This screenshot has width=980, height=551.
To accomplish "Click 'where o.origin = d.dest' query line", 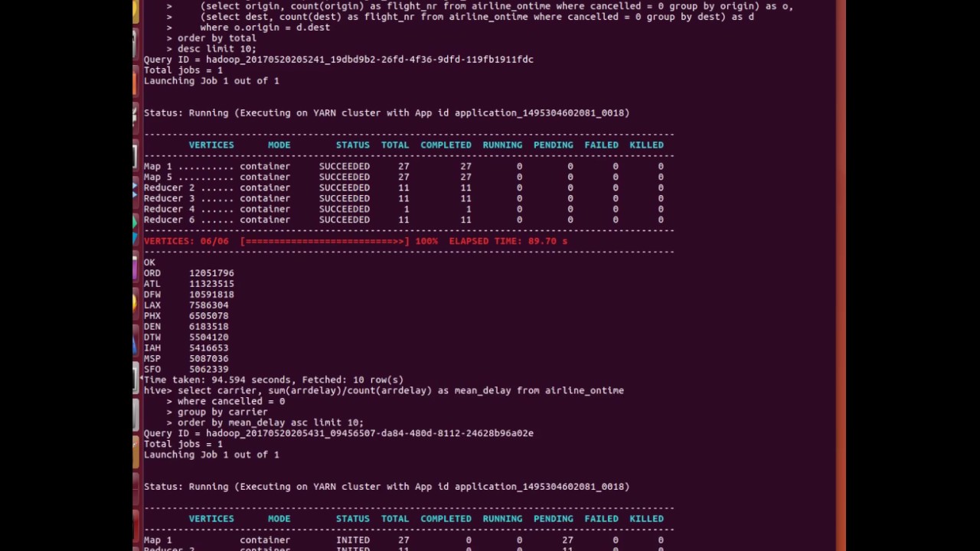I will point(265,27).
